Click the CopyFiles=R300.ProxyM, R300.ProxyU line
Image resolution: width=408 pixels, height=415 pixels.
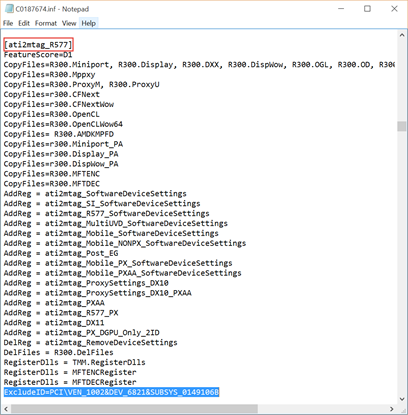[x=82, y=84]
